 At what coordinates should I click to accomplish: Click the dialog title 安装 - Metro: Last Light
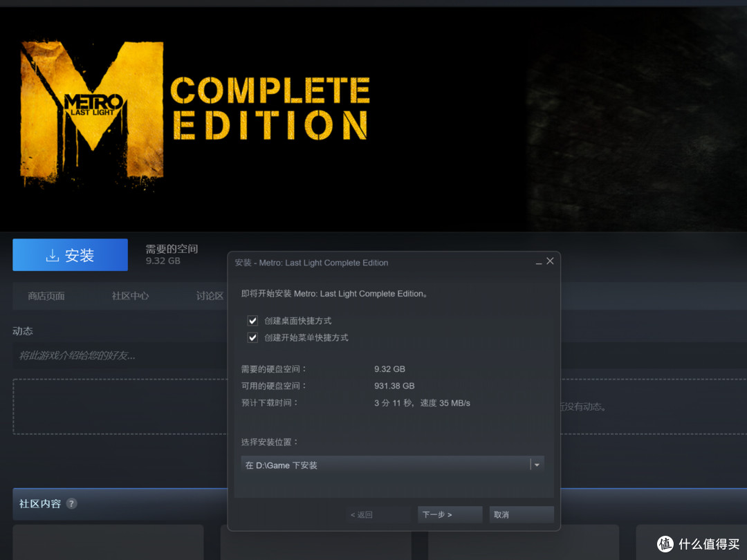point(311,263)
